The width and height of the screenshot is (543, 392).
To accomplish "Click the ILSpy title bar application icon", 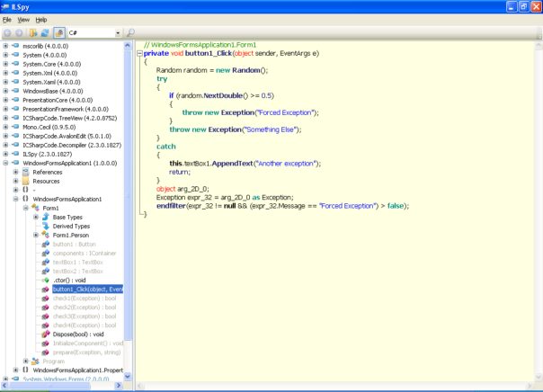I will point(5,7).
